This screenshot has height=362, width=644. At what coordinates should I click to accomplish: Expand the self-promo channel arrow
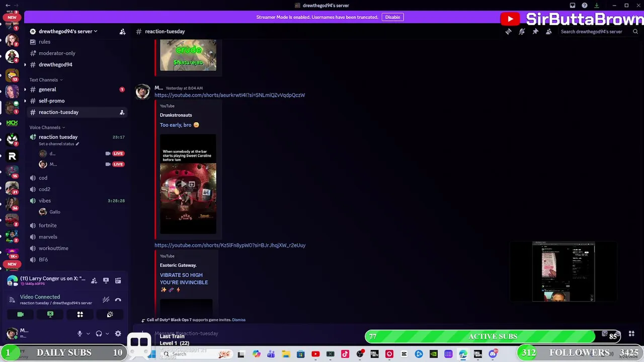25,101
